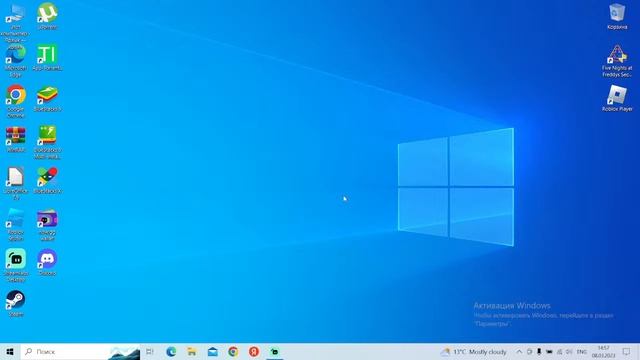Switch the ENG input language indicator

582,351
